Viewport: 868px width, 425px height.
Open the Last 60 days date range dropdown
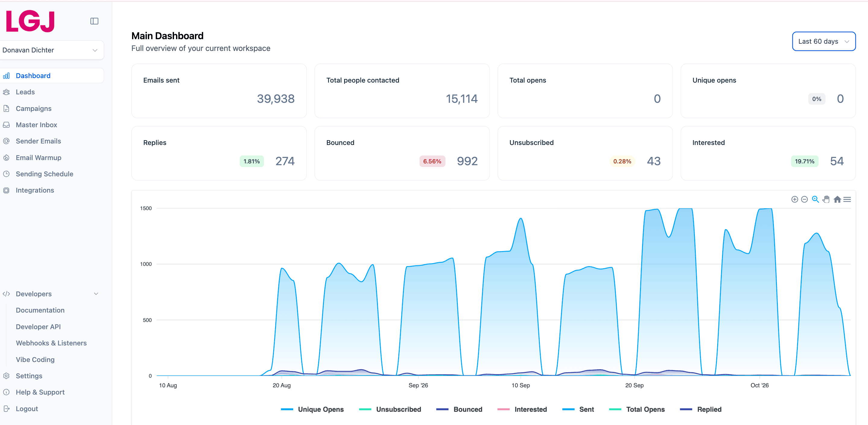[824, 41]
